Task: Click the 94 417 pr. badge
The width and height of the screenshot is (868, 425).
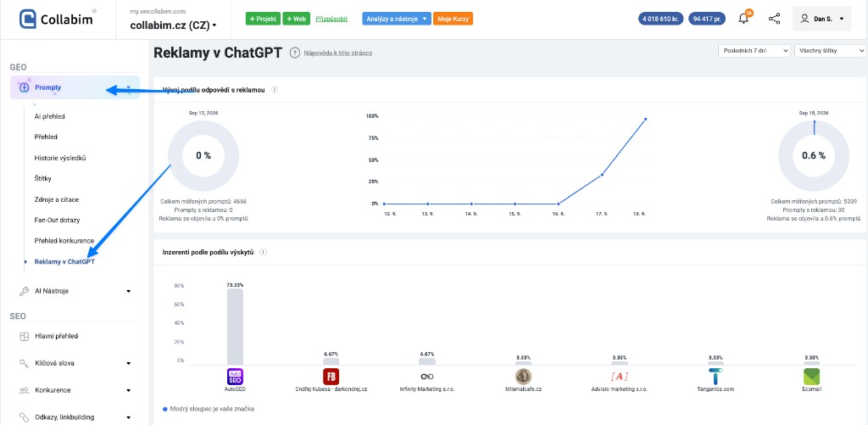Action: (x=707, y=19)
